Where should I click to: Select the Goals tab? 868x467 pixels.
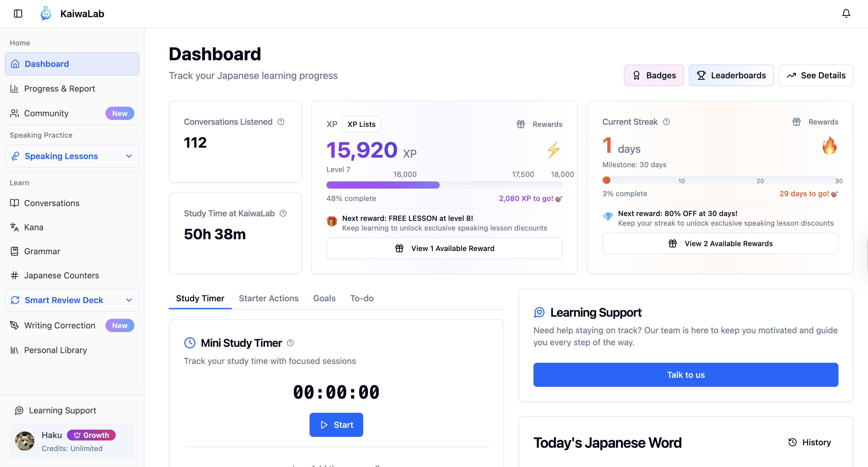coord(324,298)
